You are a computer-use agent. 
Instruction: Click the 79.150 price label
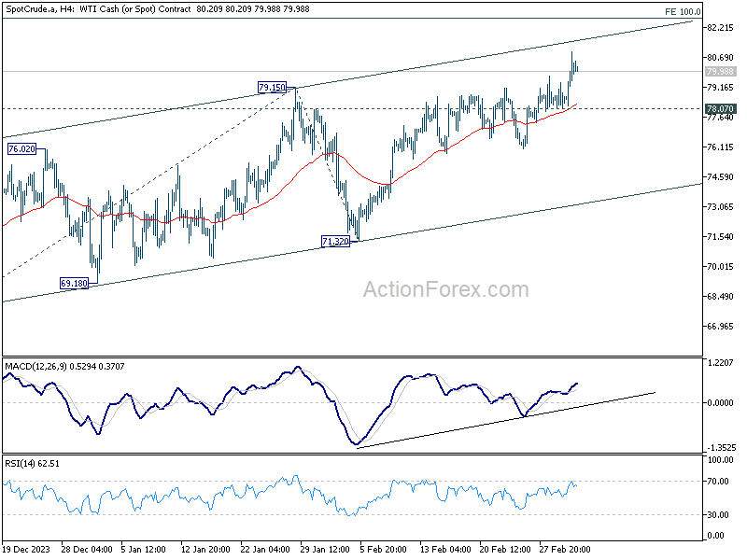[x=272, y=87]
